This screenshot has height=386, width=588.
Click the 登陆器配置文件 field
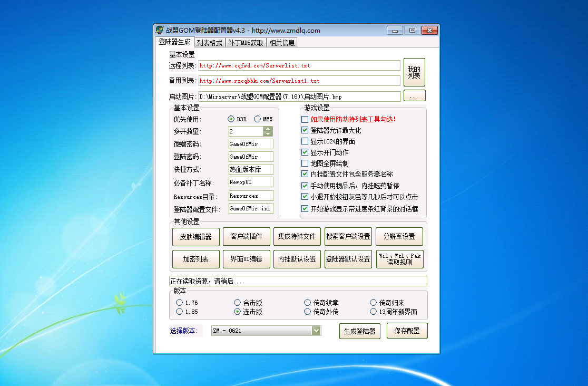pos(251,208)
